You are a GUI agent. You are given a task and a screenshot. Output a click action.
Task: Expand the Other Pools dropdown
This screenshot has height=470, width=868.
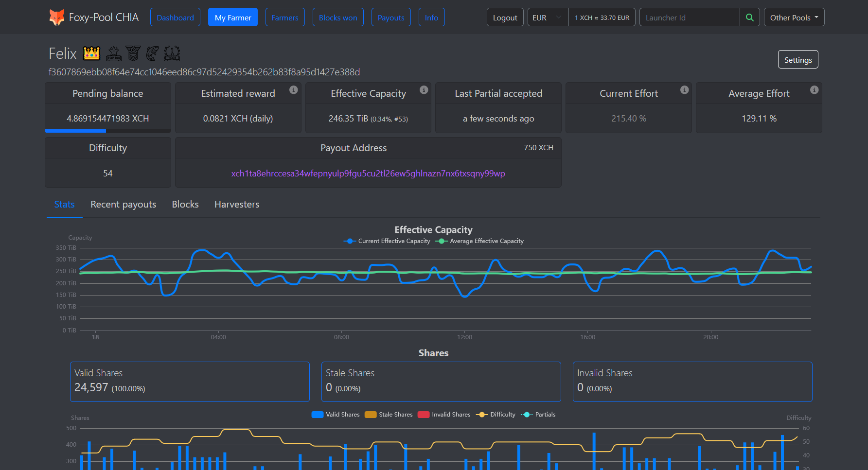(x=794, y=17)
